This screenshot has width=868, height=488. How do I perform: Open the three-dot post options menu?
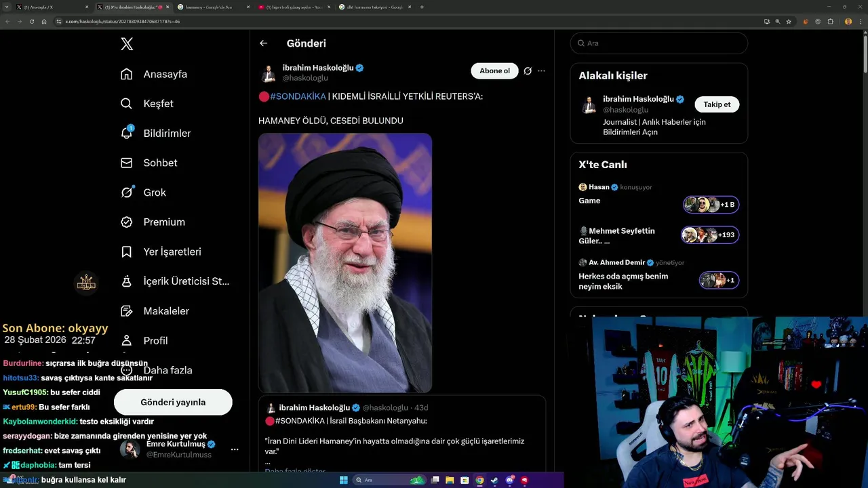pos(541,70)
